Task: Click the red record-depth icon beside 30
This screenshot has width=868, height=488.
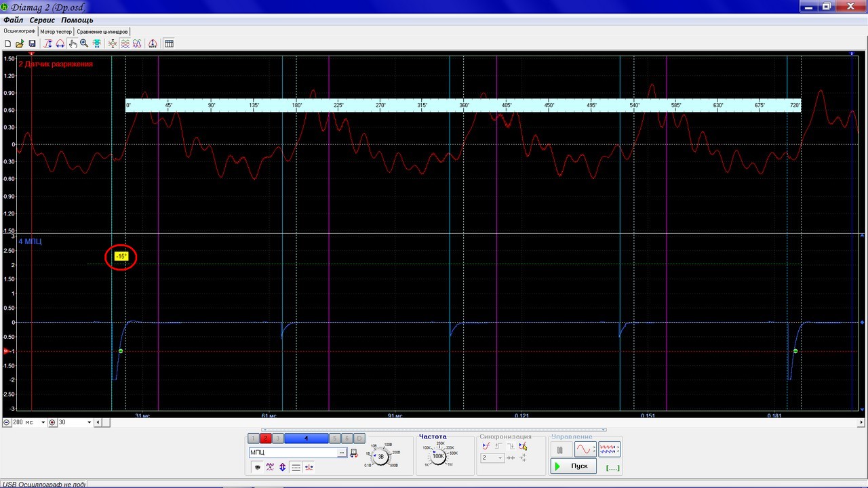Action: click(52, 422)
